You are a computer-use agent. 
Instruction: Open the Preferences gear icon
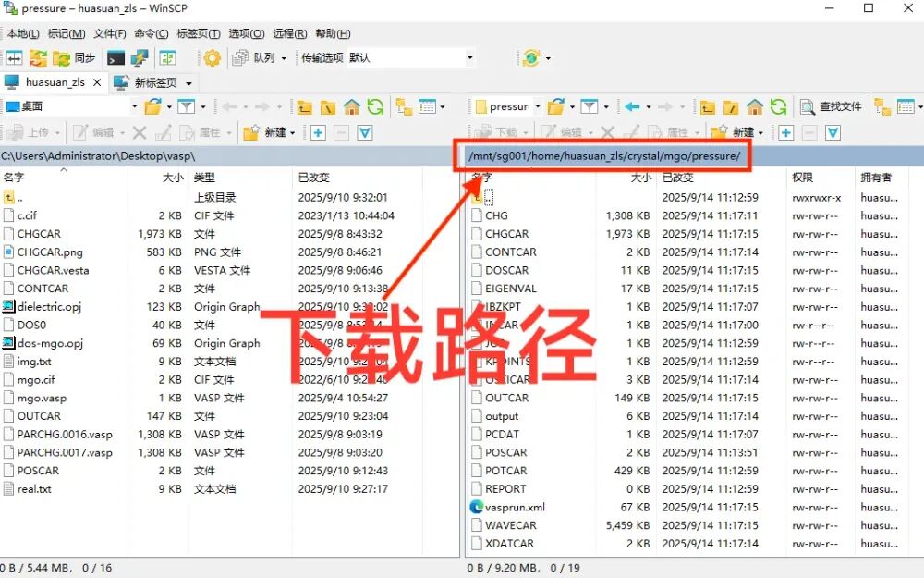point(213,57)
